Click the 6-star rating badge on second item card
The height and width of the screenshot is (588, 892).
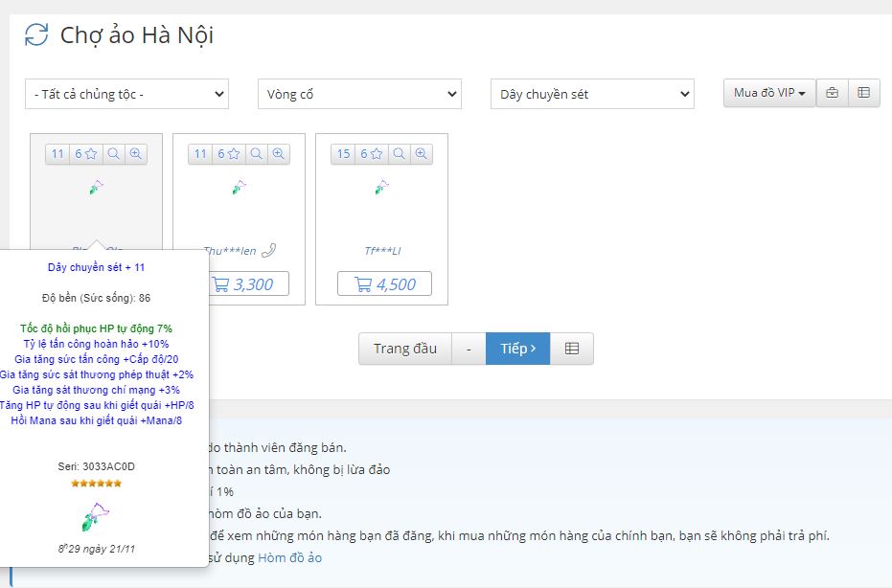(227, 154)
